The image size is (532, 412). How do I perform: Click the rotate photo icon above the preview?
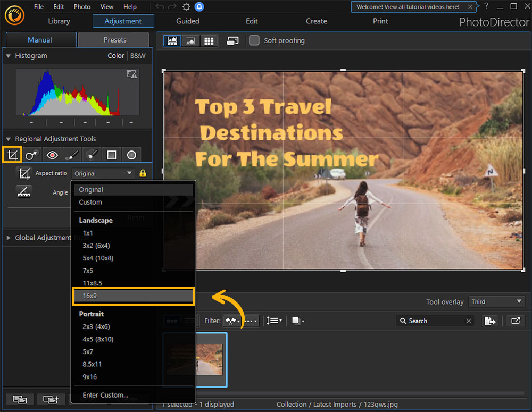click(x=232, y=40)
